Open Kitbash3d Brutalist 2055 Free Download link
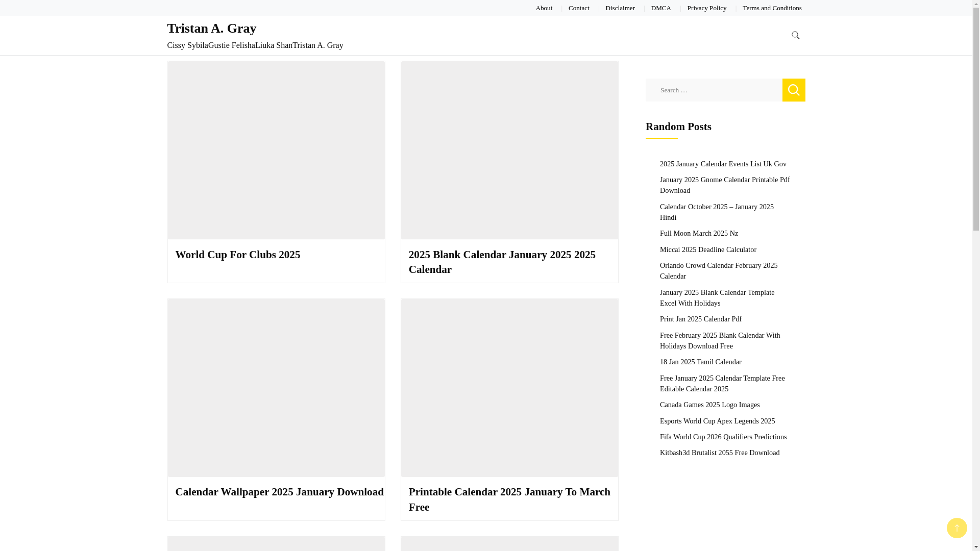 pyautogui.click(x=720, y=453)
